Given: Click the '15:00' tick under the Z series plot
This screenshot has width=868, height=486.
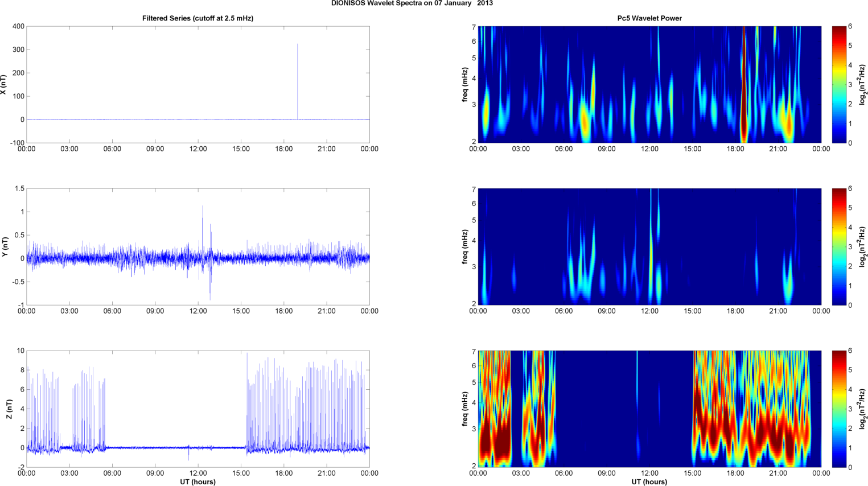Looking at the screenshot, I should pos(241,473).
